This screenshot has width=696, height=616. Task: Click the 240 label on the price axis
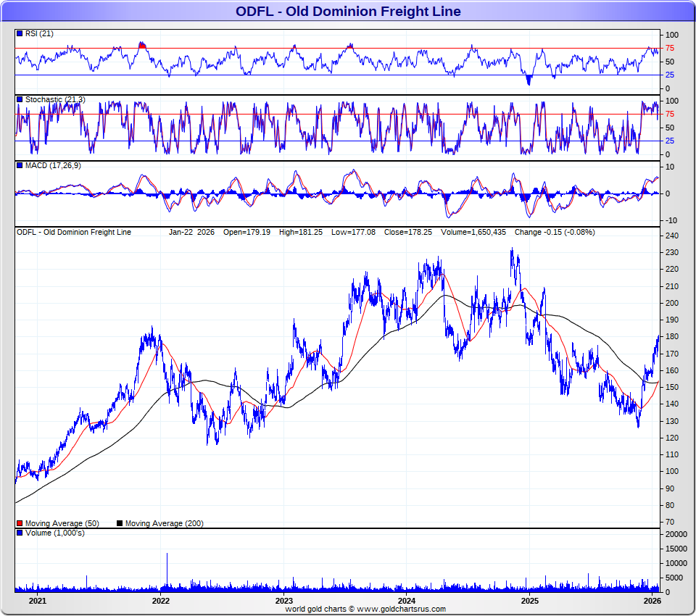pos(671,236)
